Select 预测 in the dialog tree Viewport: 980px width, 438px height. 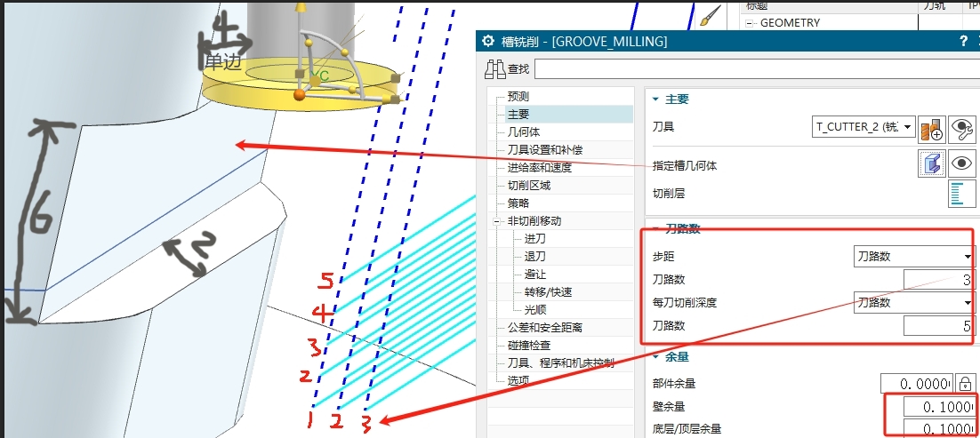point(518,96)
